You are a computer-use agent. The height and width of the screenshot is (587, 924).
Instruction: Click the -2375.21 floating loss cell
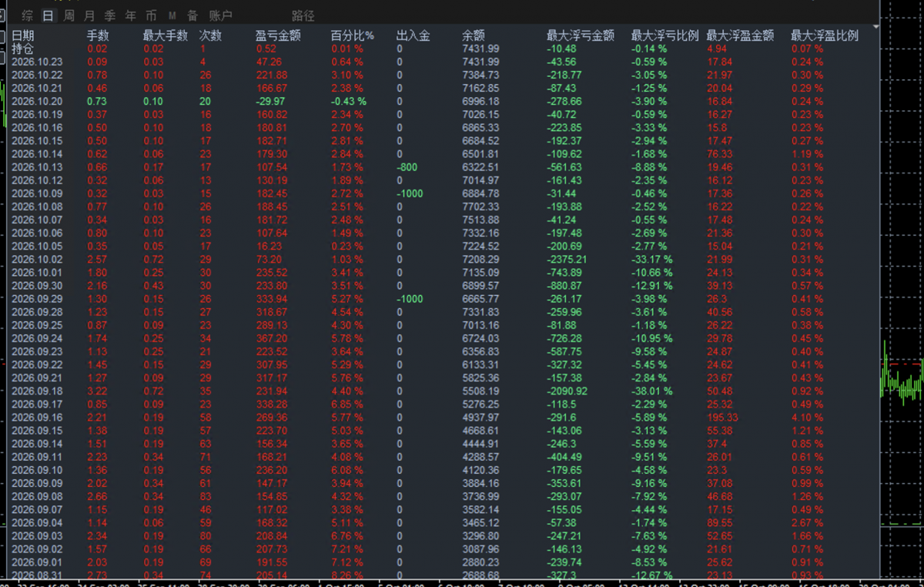click(567, 259)
